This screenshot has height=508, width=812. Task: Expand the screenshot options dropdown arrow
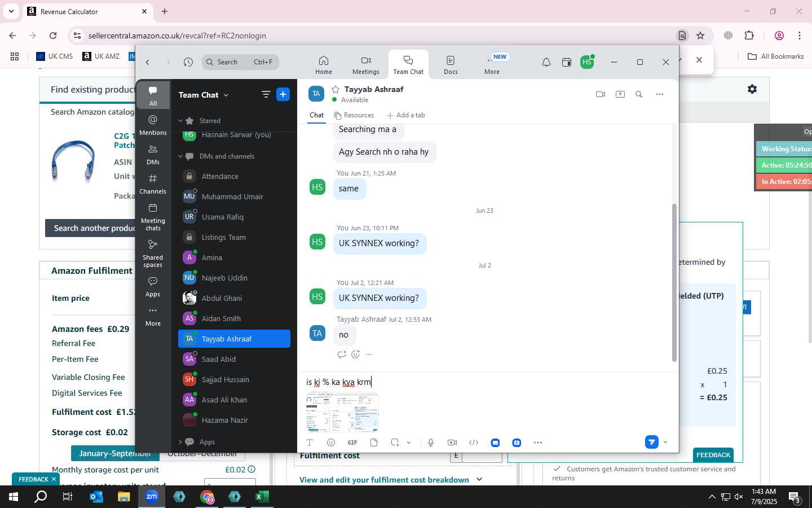(409, 443)
